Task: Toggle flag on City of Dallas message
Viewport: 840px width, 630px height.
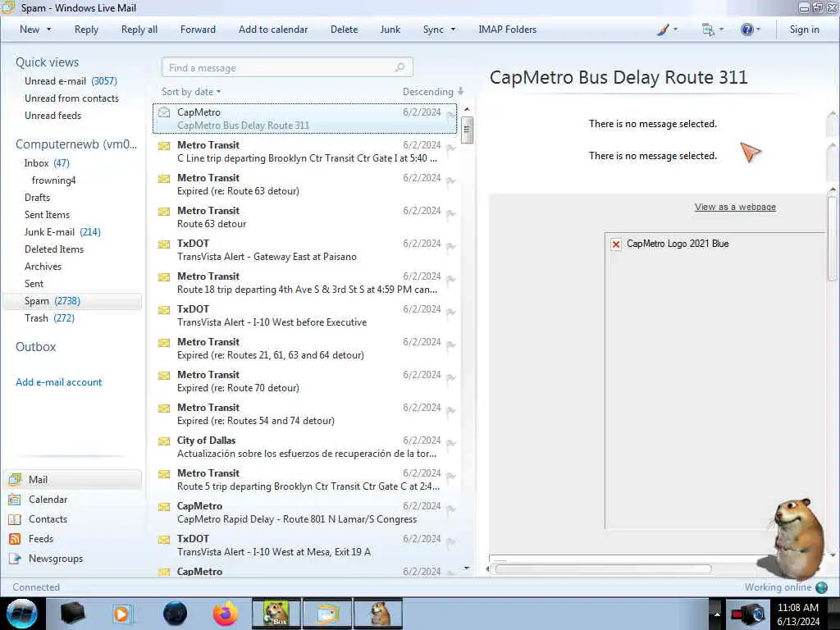Action: tap(450, 444)
